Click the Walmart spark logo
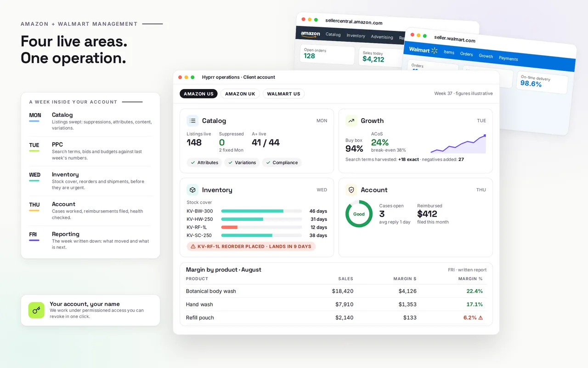This screenshot has height=368, width=588. point(435,51)
